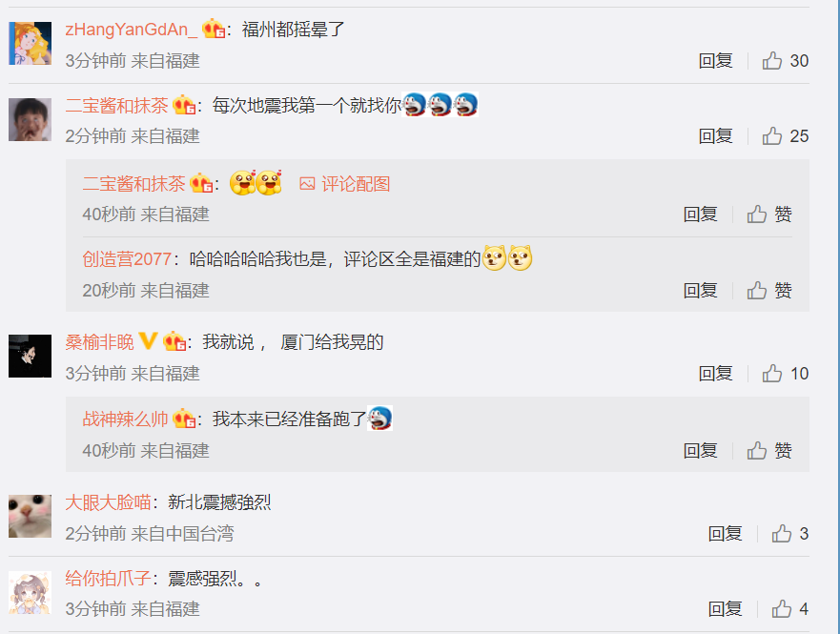Screen dimensions: 840x634
Task: Like 创造营2077's reply
Action: pos(769,290)
